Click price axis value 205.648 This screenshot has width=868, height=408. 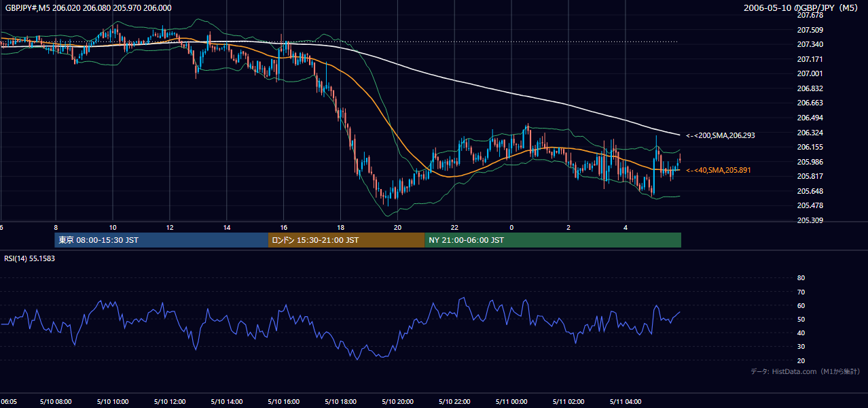[810, 191]
